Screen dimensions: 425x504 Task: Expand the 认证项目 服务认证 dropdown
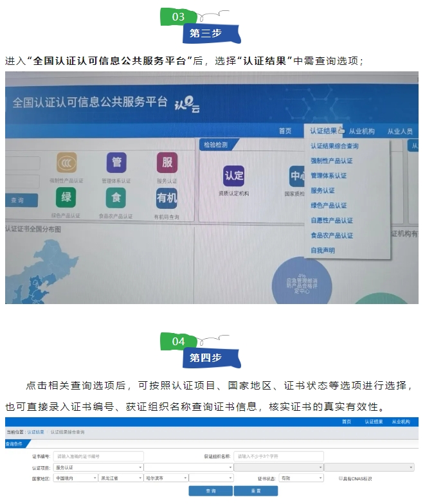[98, 467]
